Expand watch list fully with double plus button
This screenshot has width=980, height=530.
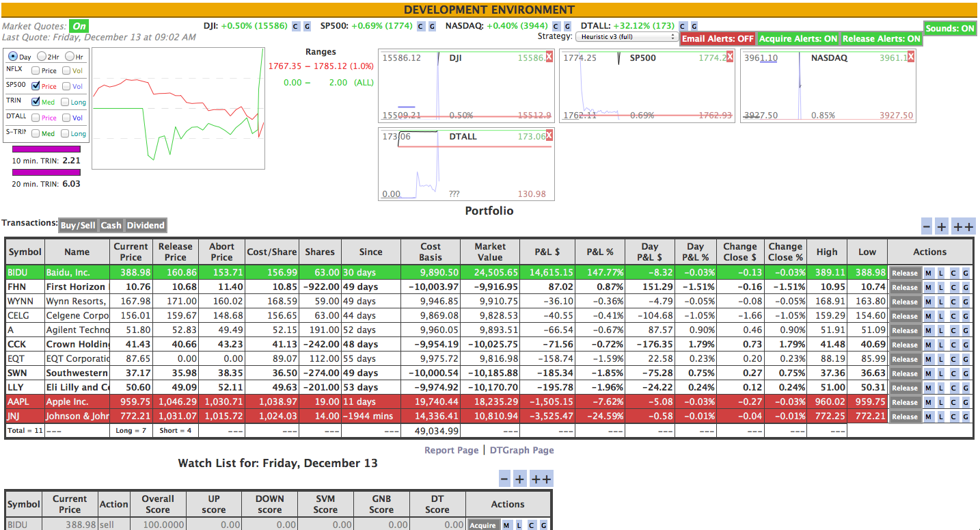(x=541, y=479)
